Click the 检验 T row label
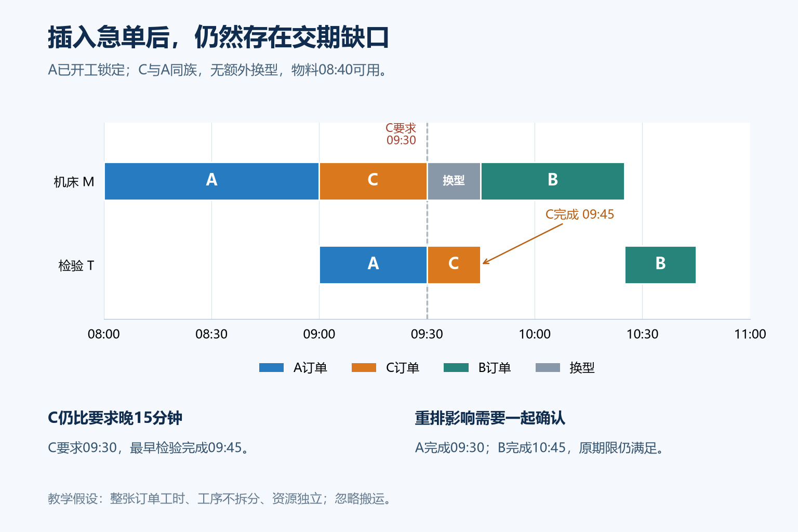 click(x=76, y=265)
